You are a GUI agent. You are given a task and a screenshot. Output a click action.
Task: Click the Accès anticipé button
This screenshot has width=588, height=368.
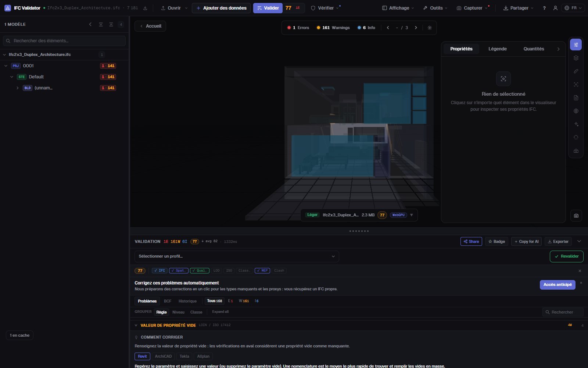(x=557, y=285)
